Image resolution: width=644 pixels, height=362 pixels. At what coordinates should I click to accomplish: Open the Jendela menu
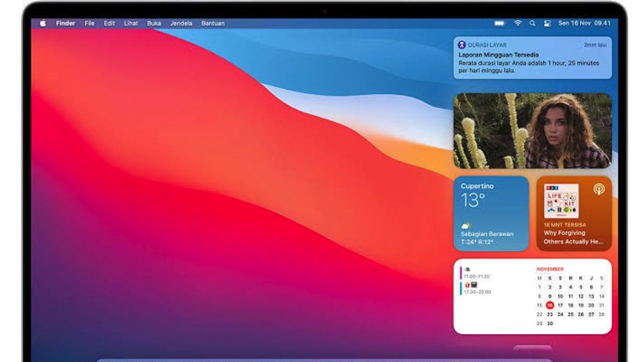pos(182,23)
